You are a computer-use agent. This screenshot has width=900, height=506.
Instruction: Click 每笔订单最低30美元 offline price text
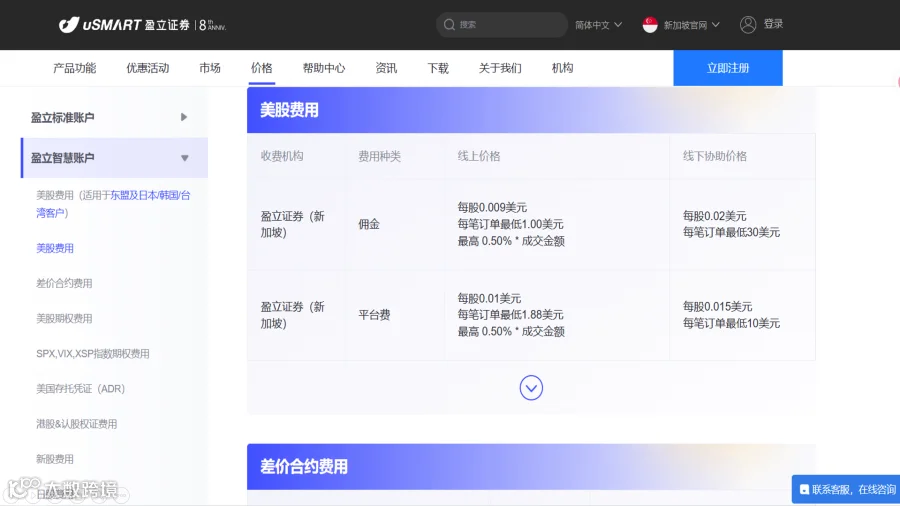(x=731, y=232)
